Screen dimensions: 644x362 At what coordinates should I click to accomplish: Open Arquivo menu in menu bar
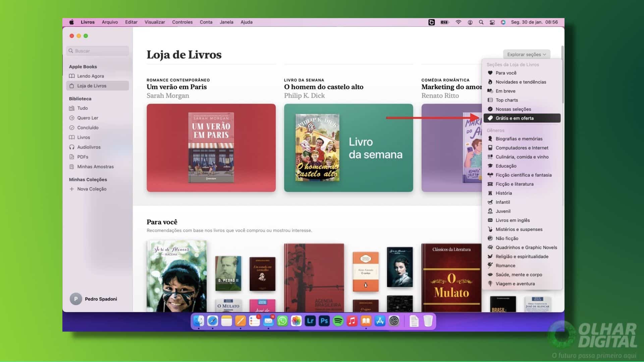click(x=110, y=22)
